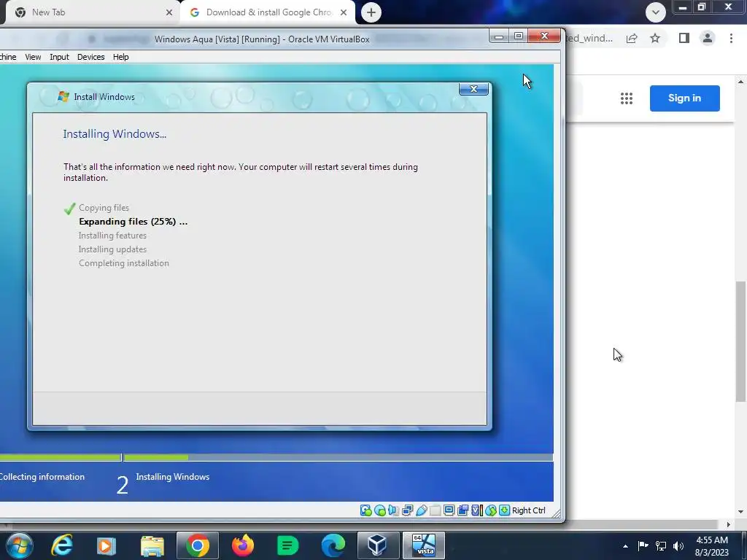Click the mouse integration indicator in VirtualBox
This screenshot has height=560, width=747.
pyautogui.click(x=491, y=510)
